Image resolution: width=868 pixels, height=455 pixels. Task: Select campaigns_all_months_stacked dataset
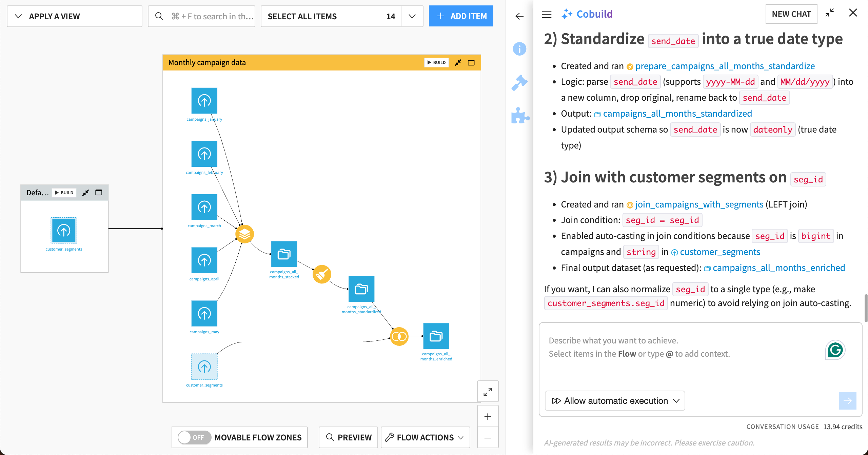point(284,254)
